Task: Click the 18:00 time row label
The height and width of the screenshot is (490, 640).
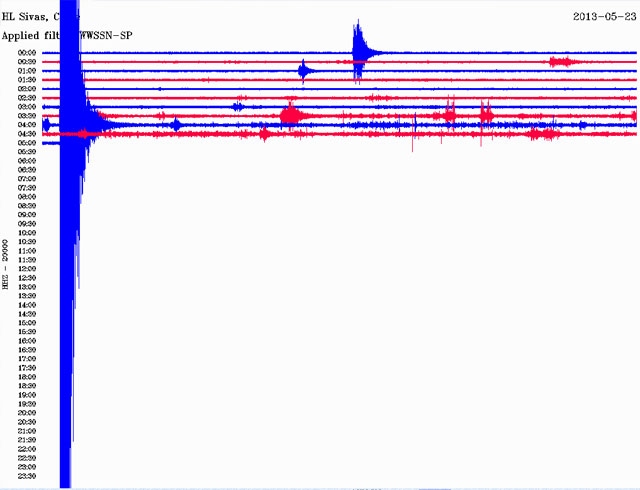Action: pyautogui.click(x=27, y=376)
